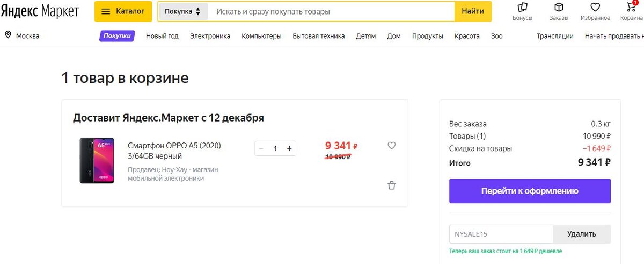Focus the product search input field
The image size is (644, 264).
[x=331, y=11]
